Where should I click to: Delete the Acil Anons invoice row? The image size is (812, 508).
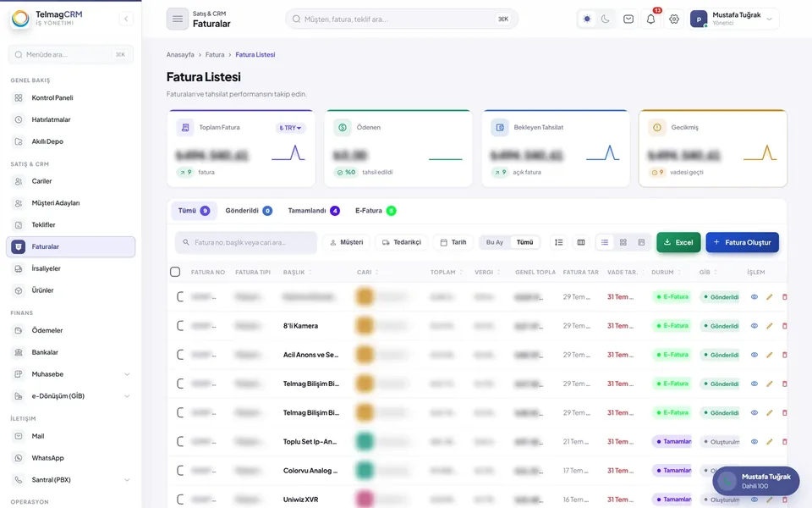point(784,355)
